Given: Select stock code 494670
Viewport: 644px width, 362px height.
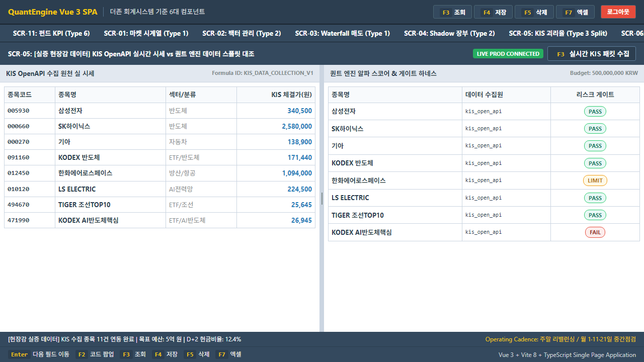Looking at the screenshot, I should point(18,205).
